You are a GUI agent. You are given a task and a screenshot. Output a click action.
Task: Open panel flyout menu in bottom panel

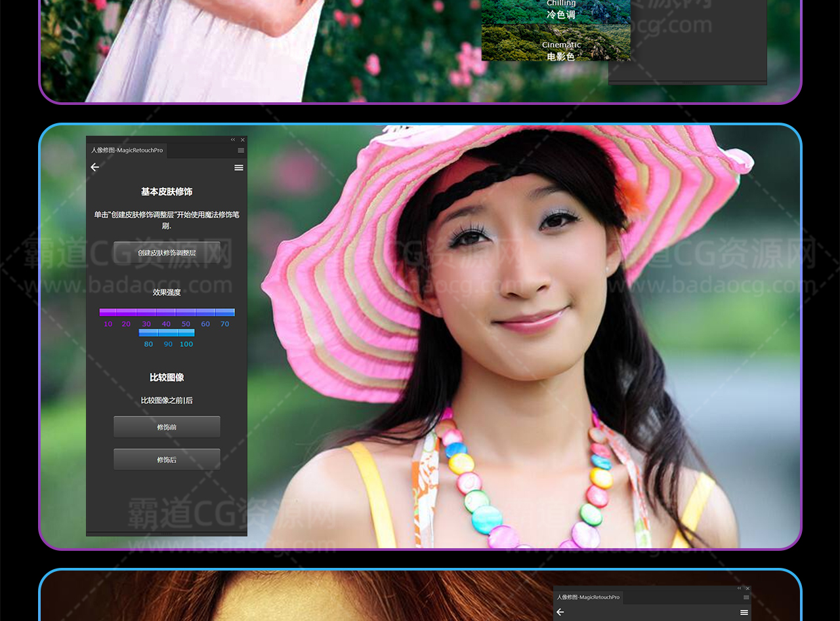point(746,597)
